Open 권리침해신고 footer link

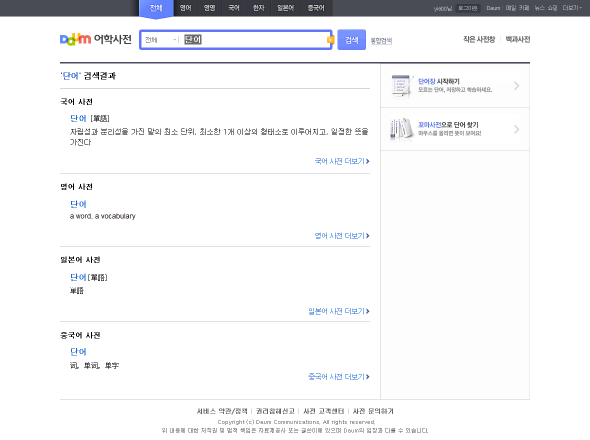point(275,411)
